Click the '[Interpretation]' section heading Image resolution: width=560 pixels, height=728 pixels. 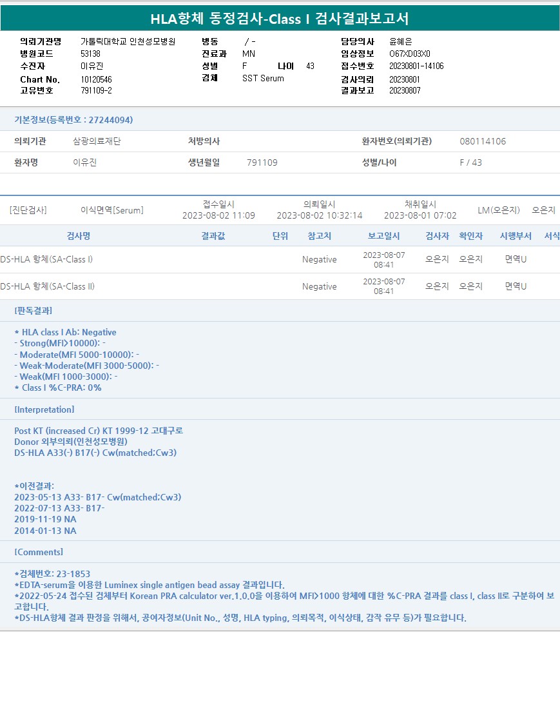tap(44, 409)
